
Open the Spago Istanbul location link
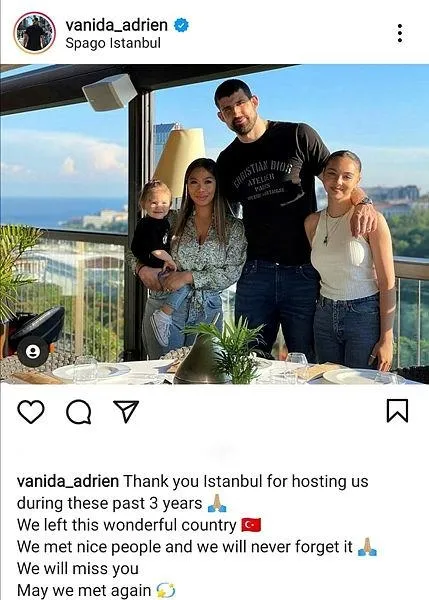(113, 43)
